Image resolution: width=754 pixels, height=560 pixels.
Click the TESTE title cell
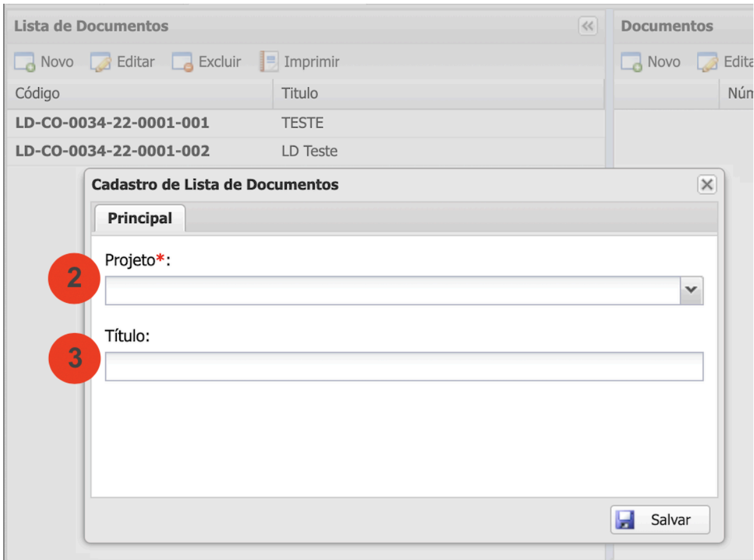coord(302,123)
